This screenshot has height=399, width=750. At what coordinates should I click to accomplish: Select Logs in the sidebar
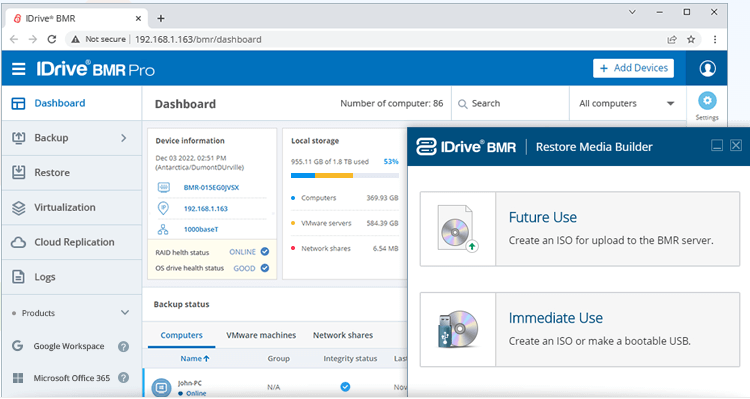click(x=72, y=277)
